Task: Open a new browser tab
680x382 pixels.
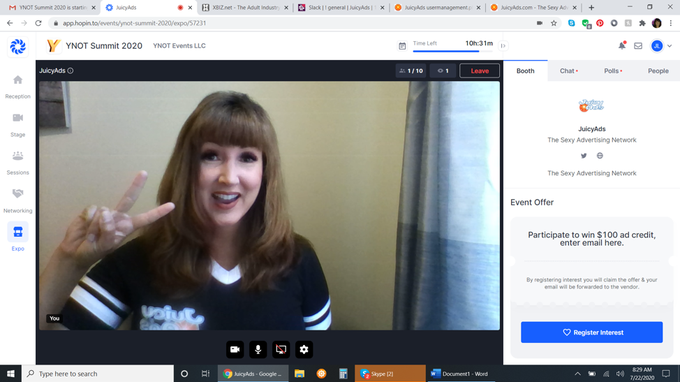Action: click(x=591, y=7)
